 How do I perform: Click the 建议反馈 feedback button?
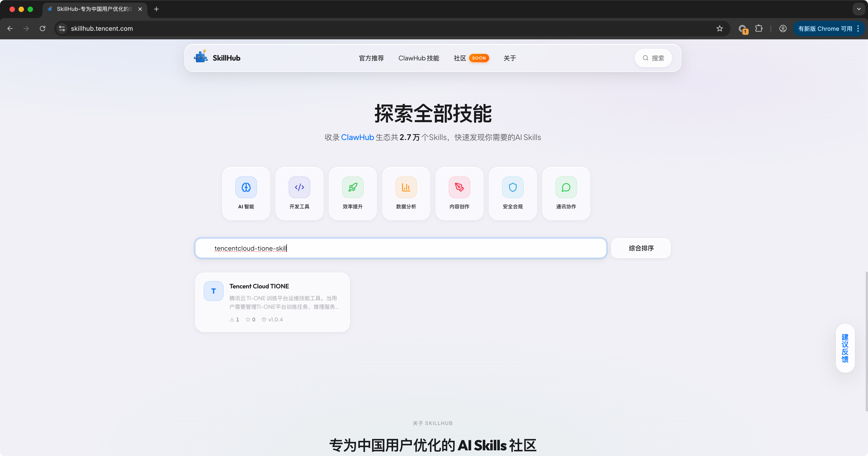(845, 348)
